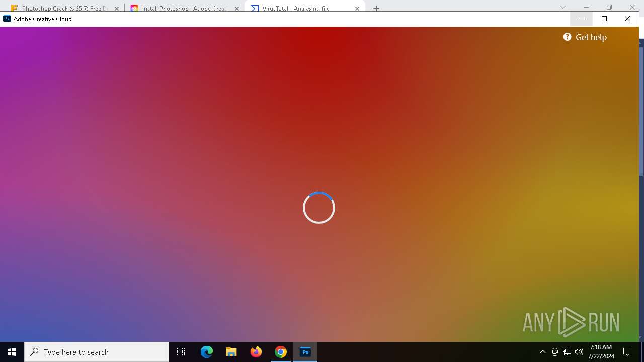This screenshot has height=362, width=644.
Task: Launch Microsoft Edge from the taskbar
Action: [207, 352]
